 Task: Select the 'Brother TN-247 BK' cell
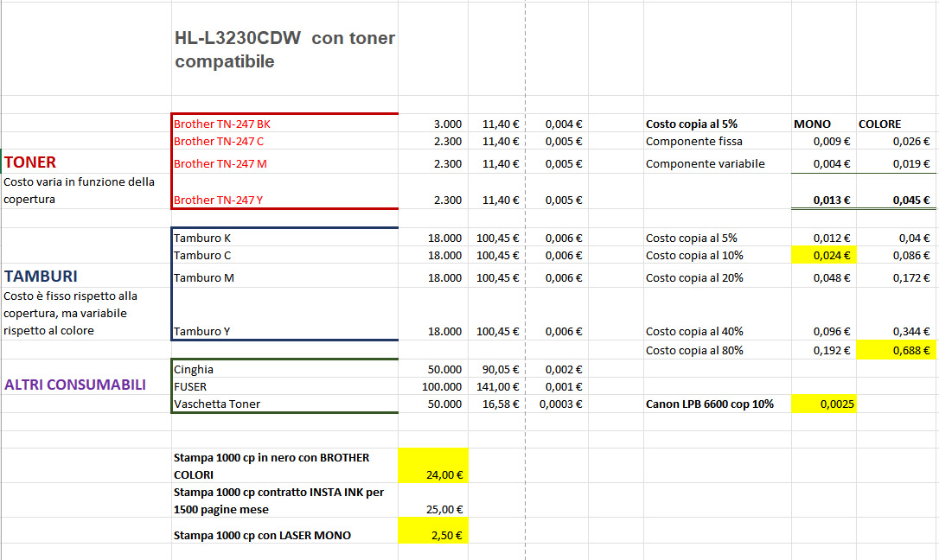[284, 124]
